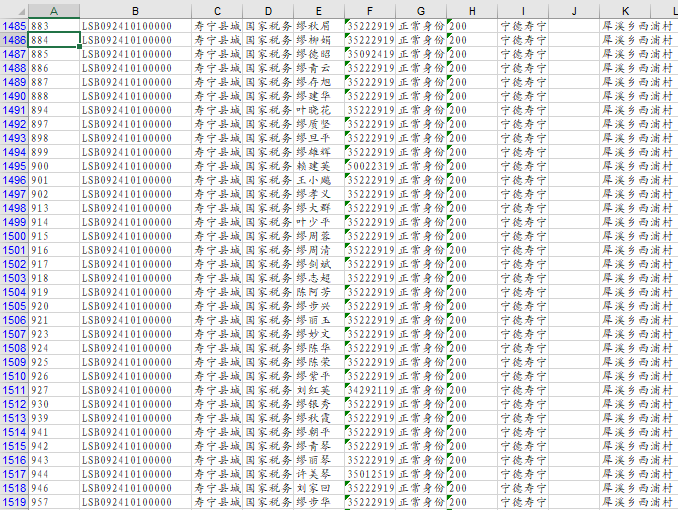678x510 pixels.
Task: Click name cell 叶晓花
Action: pos(319,110)
